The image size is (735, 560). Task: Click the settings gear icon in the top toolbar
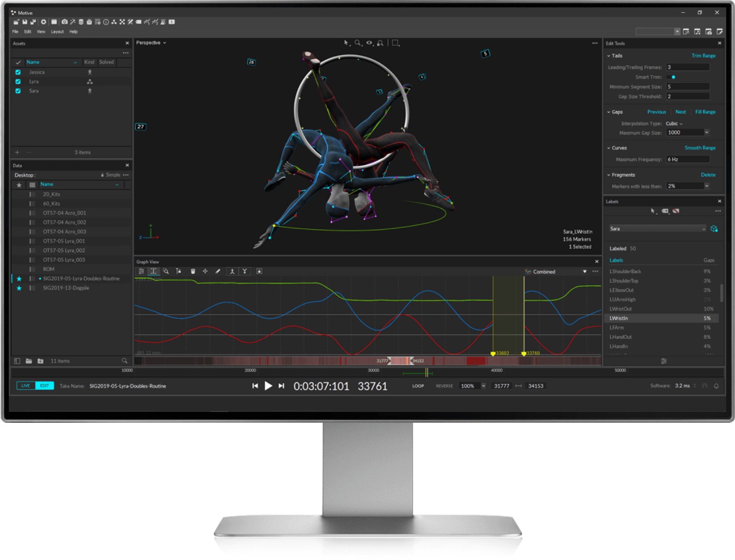[x=44, y=21]
